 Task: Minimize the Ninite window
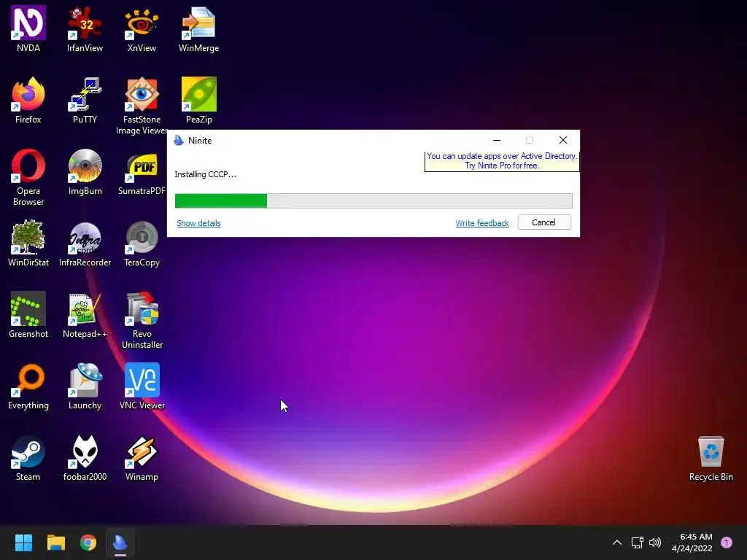pos(496,140)
